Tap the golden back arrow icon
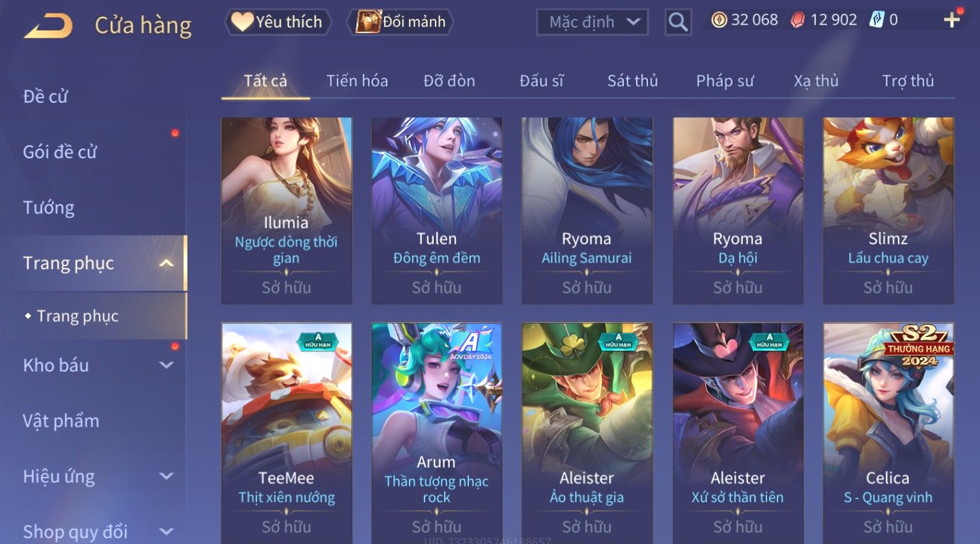This screenshot has height=544, width=980. click(x=49, y=25)
